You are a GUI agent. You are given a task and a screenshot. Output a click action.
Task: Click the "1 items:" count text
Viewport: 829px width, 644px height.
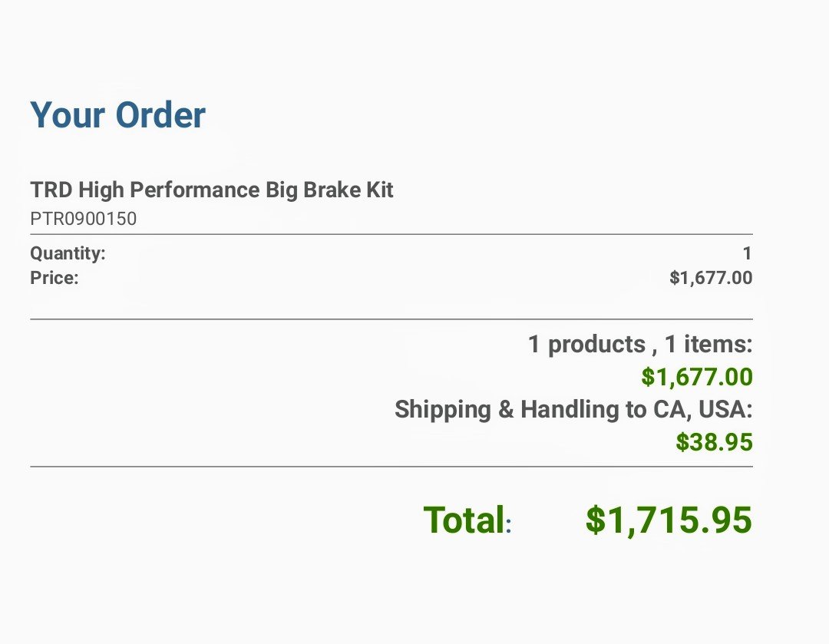tap(708, 344)
